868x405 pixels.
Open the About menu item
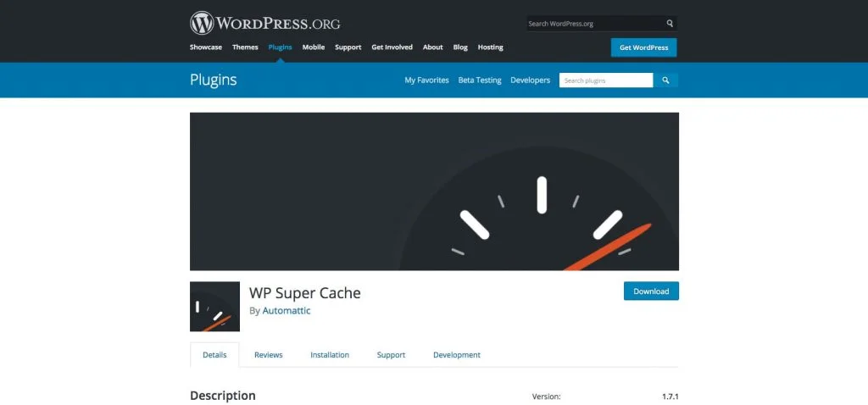(433, 47)
